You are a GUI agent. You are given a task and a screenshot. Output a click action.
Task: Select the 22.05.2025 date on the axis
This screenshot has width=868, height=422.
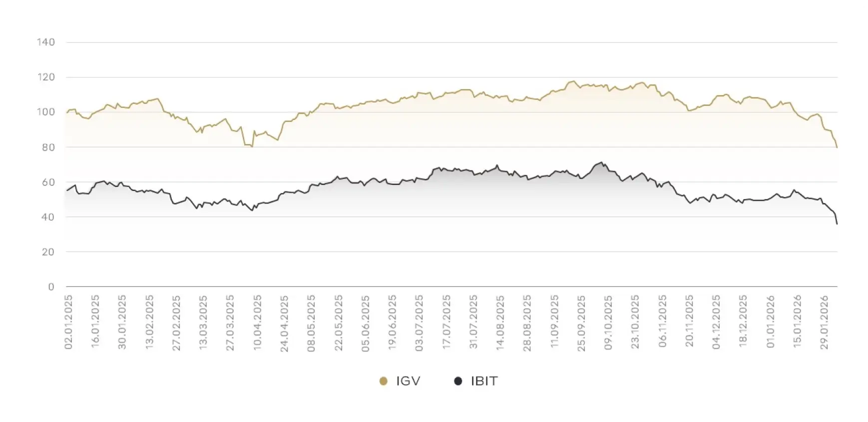(339, 322)
